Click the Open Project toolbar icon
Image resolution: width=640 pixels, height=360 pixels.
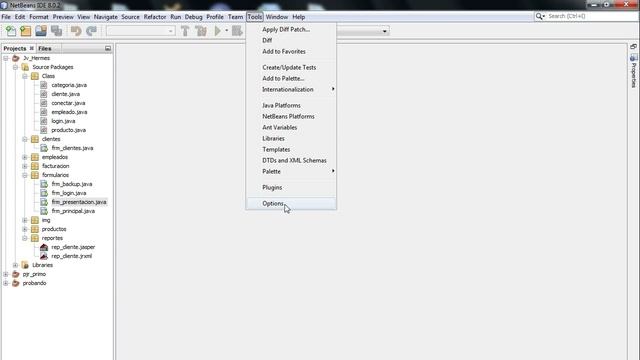click(x=41, y=31)
